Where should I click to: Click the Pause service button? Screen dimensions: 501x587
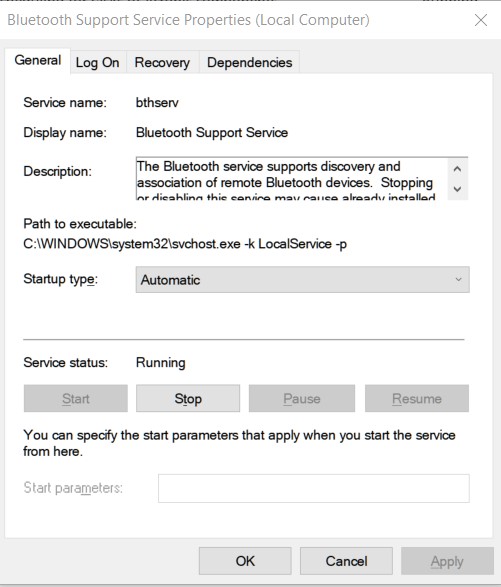click(302, 398)
